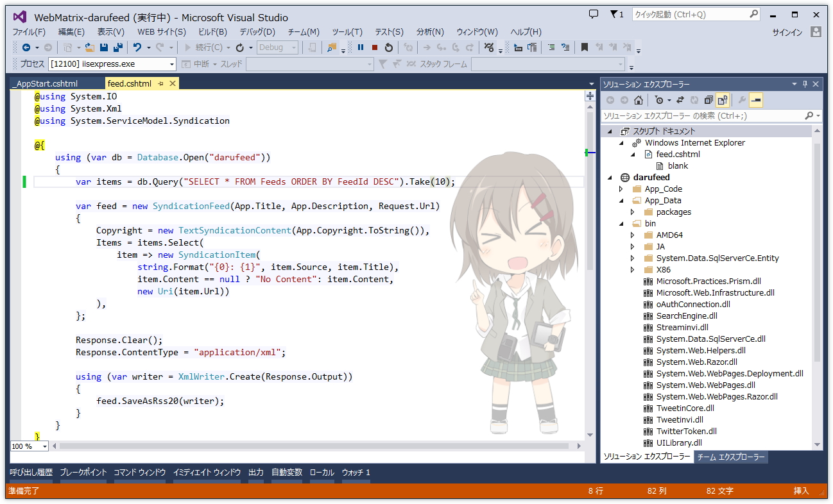Select System.Web.Razor.dll in the tree

pos(696,362)
